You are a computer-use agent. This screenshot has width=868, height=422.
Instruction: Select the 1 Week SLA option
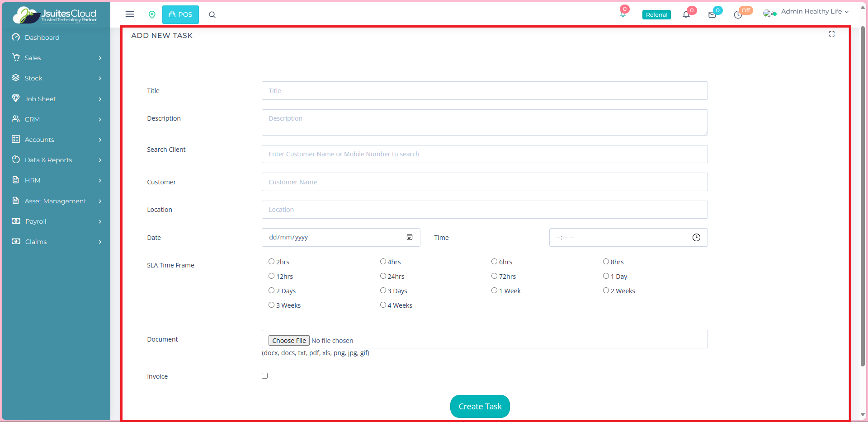click(494, 291)
